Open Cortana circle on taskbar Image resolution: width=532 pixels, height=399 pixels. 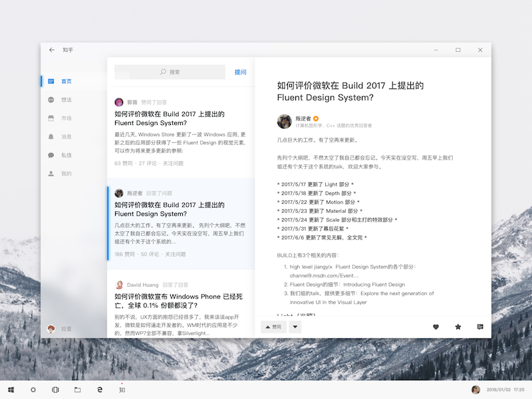pyautogui.click(x=33, y=390)
